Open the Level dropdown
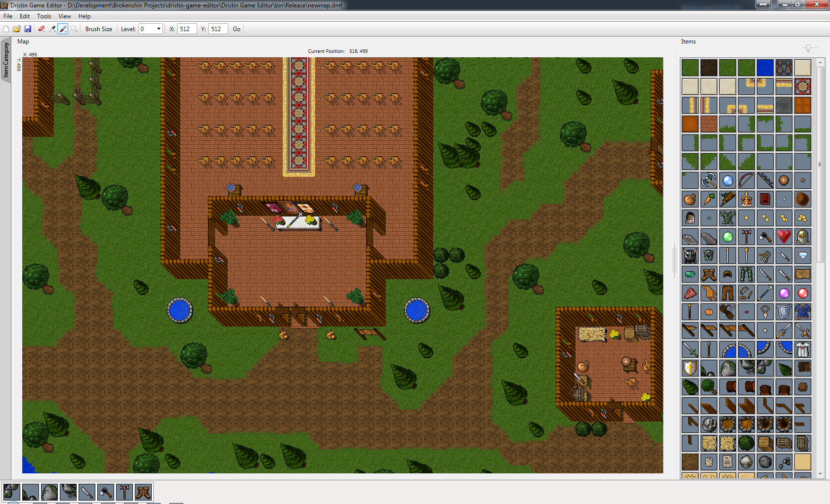Viewport: 830px width, 504px height. tap(158, 29)
